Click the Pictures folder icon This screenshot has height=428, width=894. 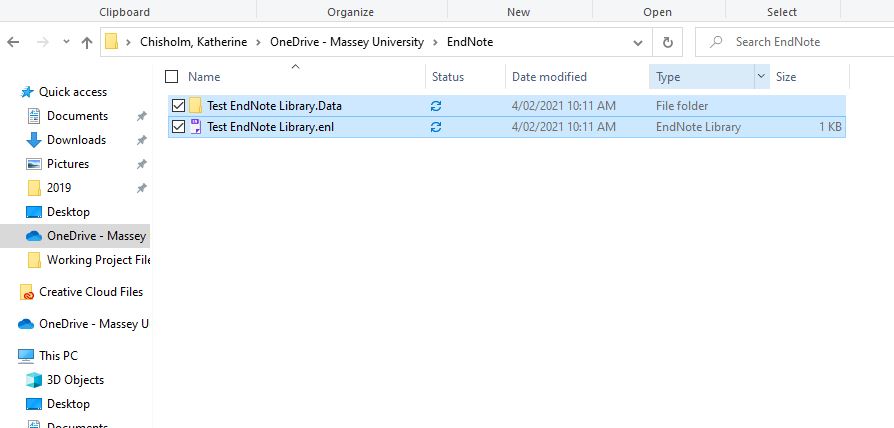(34, 164)
